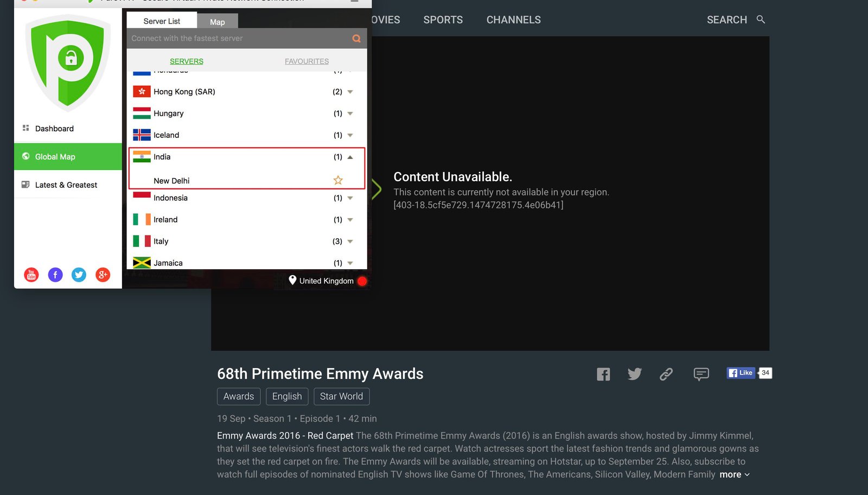
Task: Click the red connection status indicator
Action: [362, 281]
